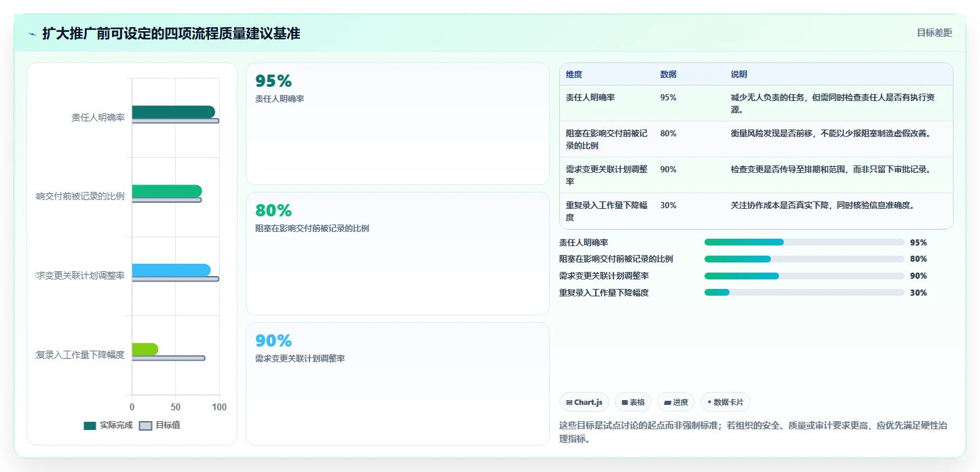Image resolution: width=980 pixels, height=472 pixels.
Task: Click the chart x-axis tick 100
Action: click(219, 407)
